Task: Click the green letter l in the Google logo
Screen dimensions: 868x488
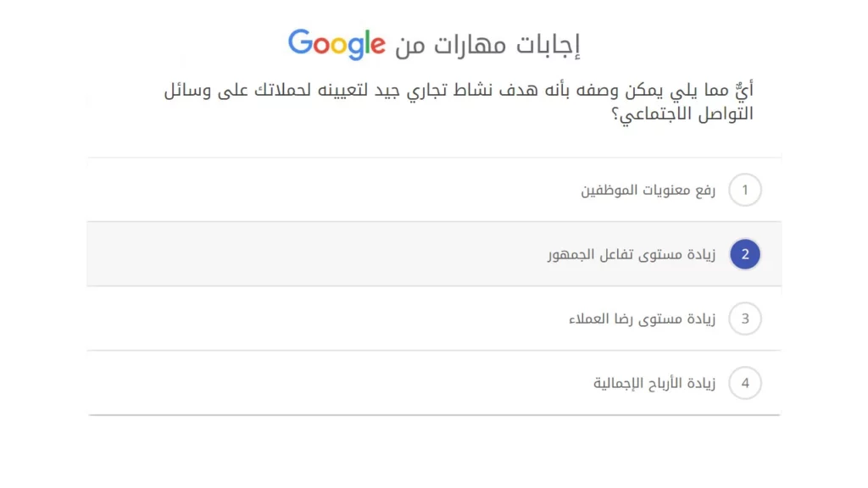Action: [x=368, y=42]
